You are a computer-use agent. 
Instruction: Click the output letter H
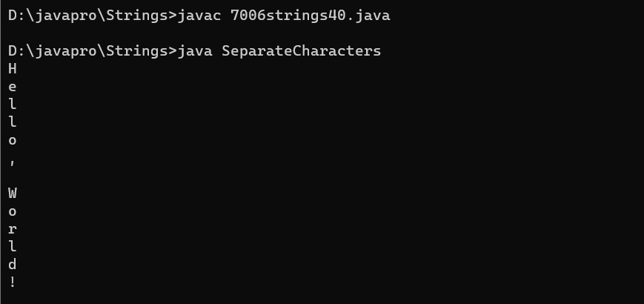(x=13, y=68)
